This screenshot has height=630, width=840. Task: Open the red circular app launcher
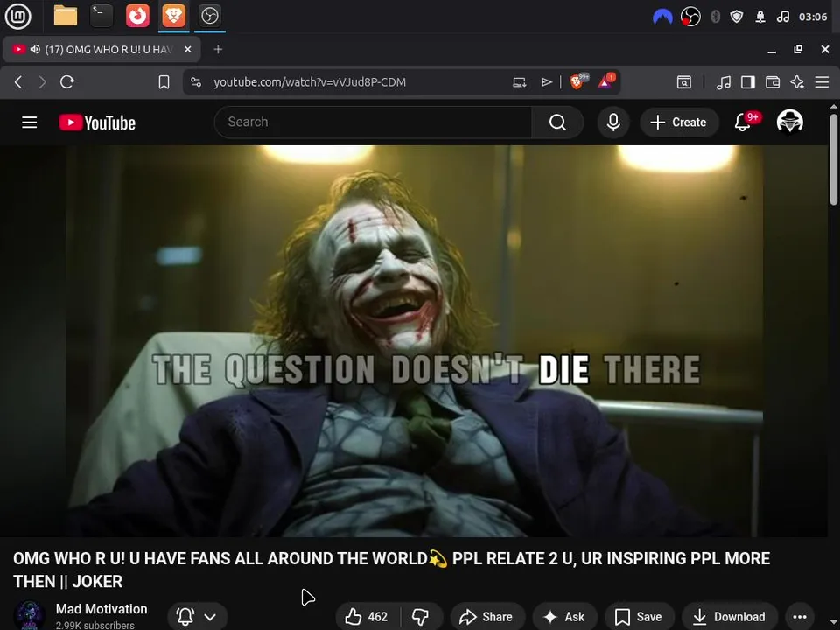coord(137,16)
